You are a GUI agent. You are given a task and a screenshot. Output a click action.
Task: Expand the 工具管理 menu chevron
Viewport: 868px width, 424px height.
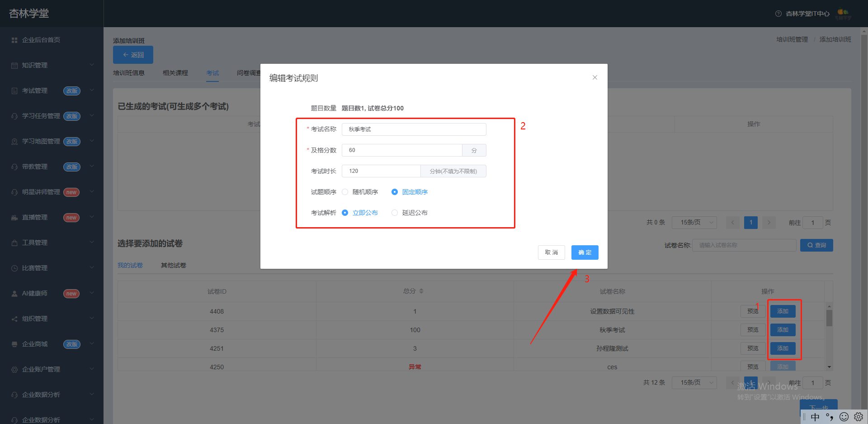pyautogui.click(x=92, y=243)
